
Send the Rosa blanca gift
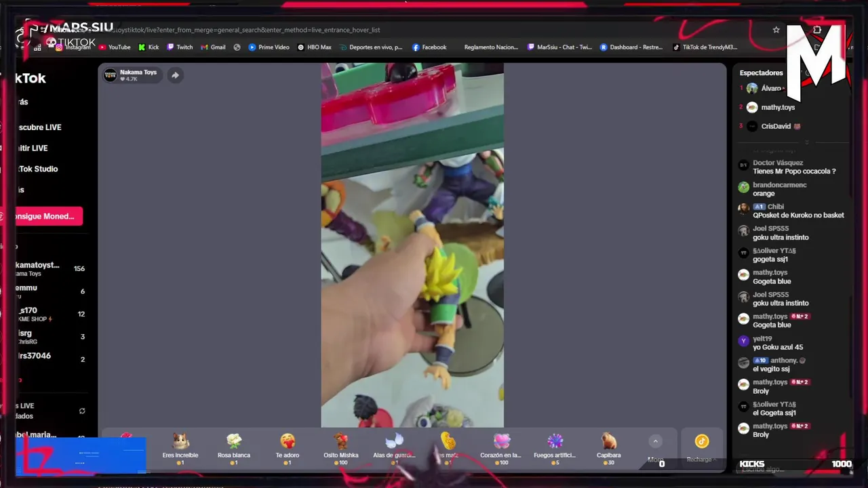[234, 449]
